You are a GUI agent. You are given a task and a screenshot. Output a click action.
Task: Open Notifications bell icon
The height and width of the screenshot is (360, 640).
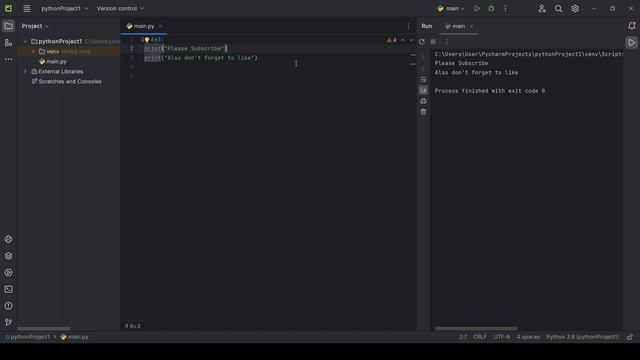tap(631, 26)
